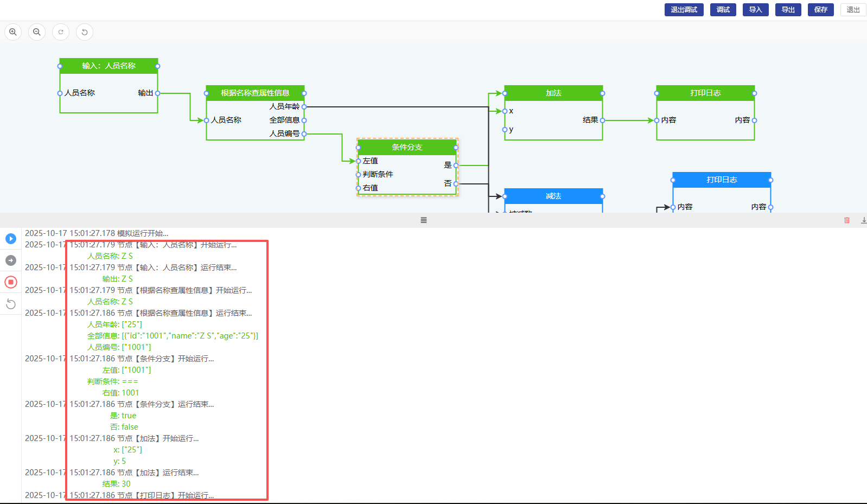
Task: Click the zoom out magnifier icon
Action: tap(37, 32)
